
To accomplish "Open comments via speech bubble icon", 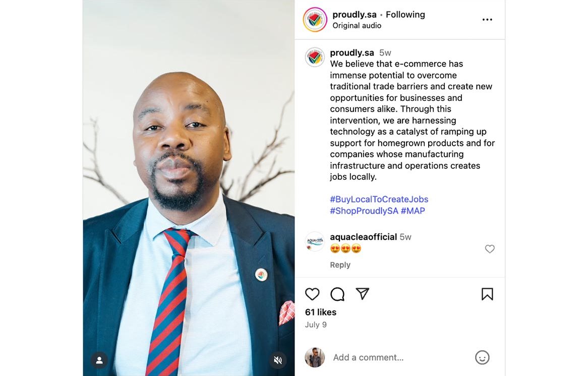I will point(337,294).
